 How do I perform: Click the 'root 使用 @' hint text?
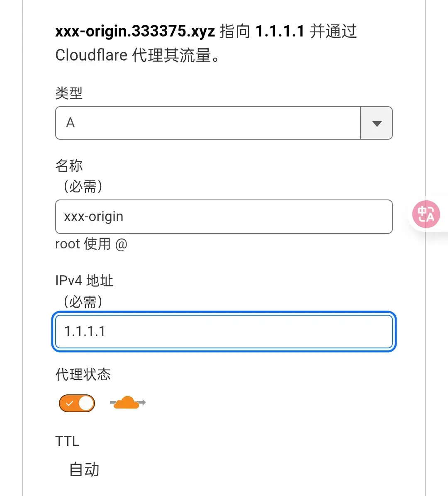pyautogui.click(x=91, y=244)
